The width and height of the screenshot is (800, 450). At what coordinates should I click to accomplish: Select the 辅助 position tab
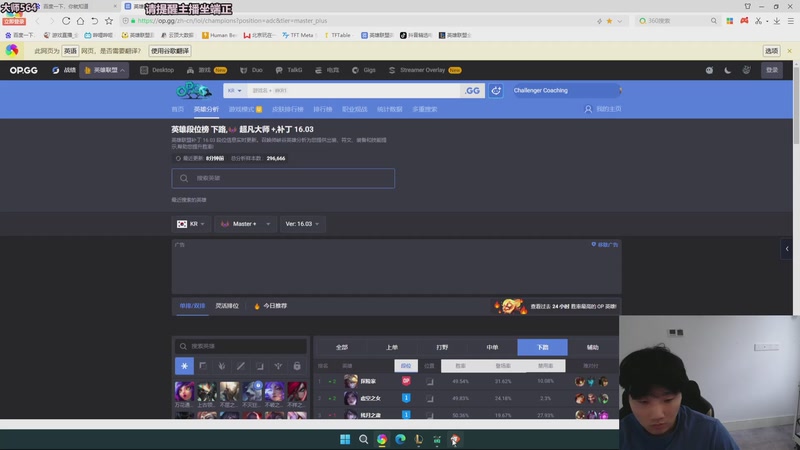click(x=592, y=347)
